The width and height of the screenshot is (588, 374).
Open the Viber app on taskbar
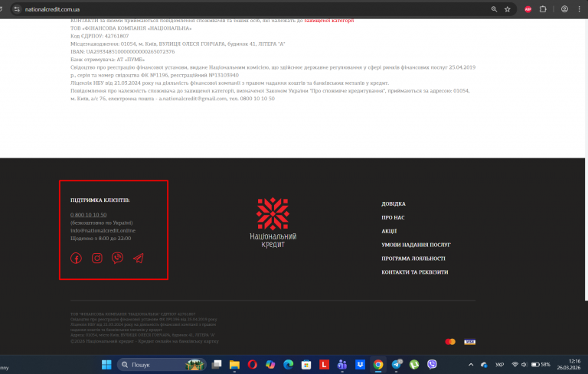click(x=432, y=365)
